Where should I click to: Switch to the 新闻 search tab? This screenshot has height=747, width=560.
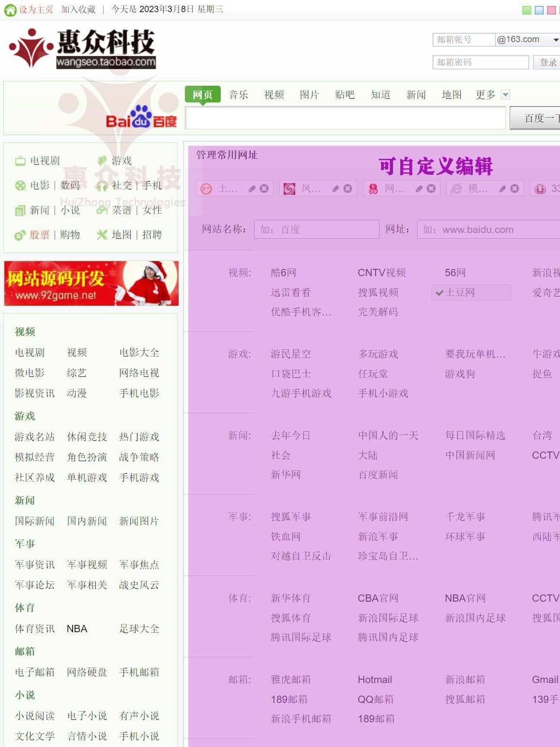click(416, 94)
